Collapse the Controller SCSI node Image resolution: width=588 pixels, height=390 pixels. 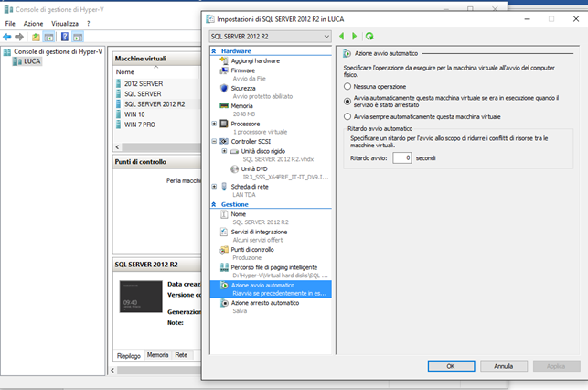(214, 142)
